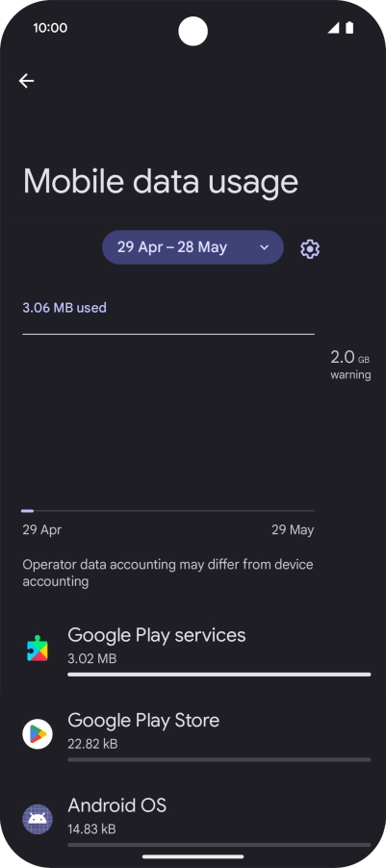Tap the 29 May chart end label

click(293, 530)
